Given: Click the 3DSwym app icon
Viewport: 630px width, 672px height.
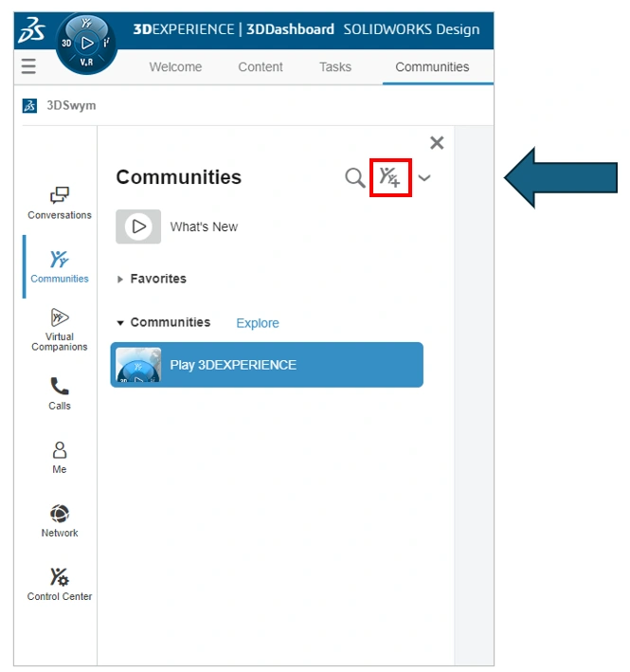Looking at the screenshot, I should click(29, 105).
